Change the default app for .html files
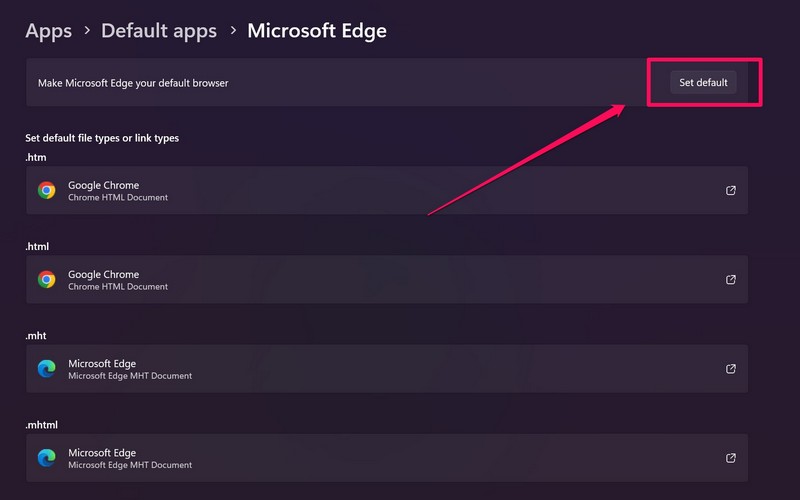Viewport: 800px width, 500px height. click(x=386, y=280)
